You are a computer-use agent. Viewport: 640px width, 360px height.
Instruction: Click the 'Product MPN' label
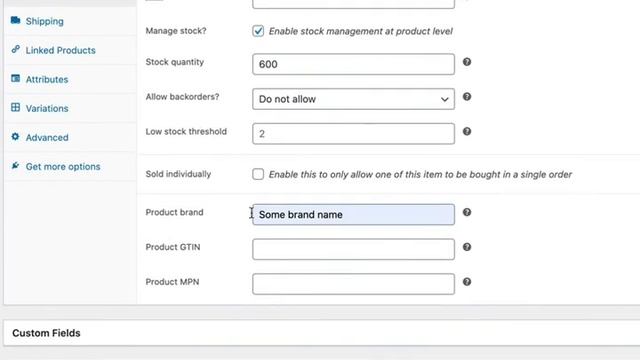click(x=172, y=282)
